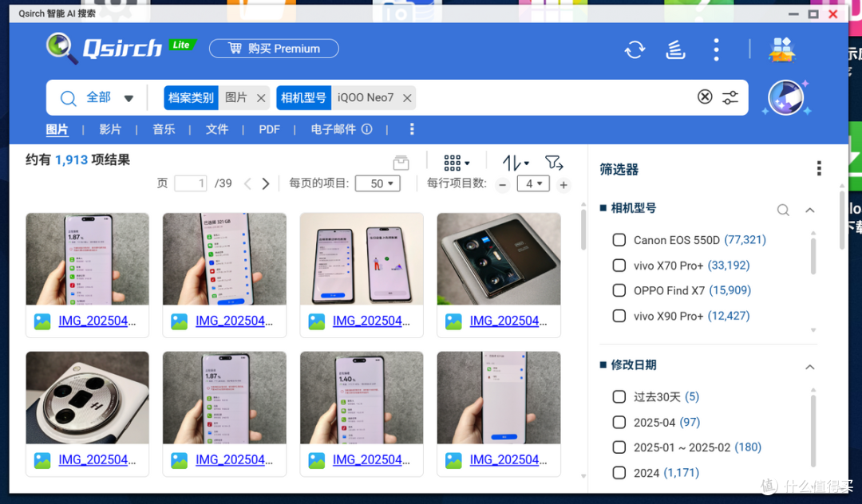Click the 相机型号 list scrollbar
Screen dimensions: 862x504
tap(813, 256)
